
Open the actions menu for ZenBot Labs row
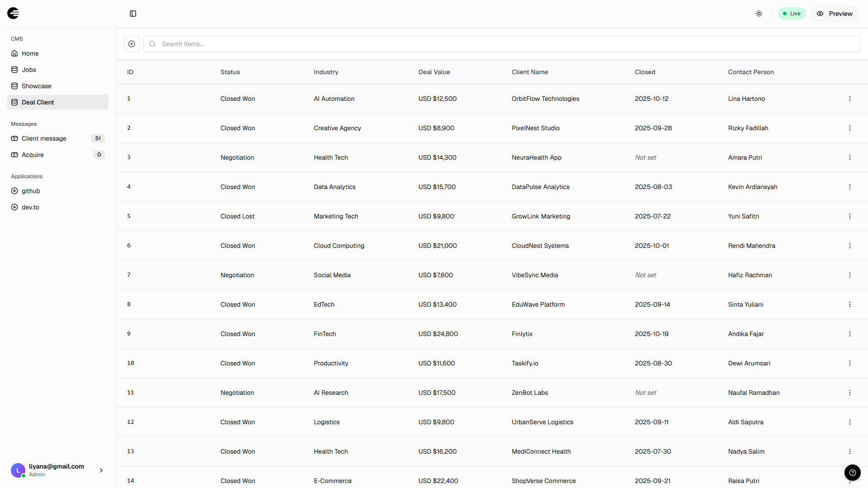tap(849, 393)
